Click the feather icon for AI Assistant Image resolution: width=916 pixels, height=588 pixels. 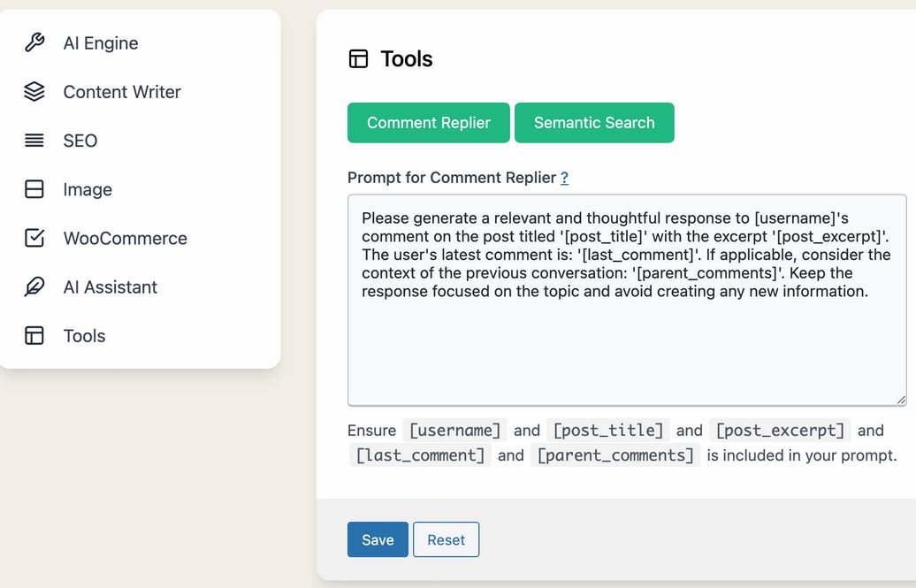[34, 287]
